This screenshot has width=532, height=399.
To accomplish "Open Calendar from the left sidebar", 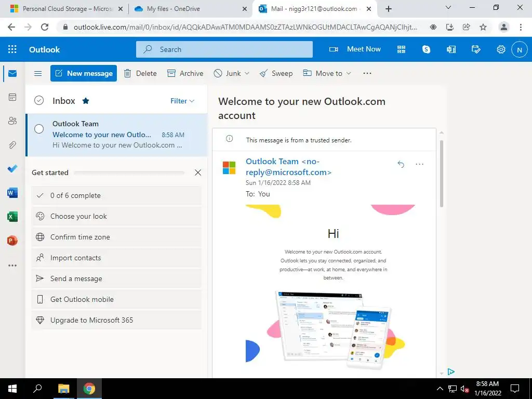I will 12,97.
